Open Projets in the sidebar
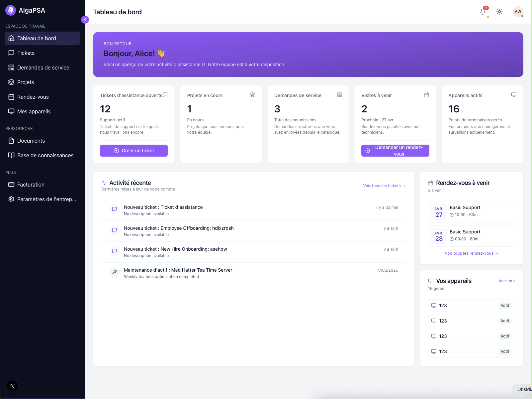Screen dimensions: 532x399 pos(43,82)
